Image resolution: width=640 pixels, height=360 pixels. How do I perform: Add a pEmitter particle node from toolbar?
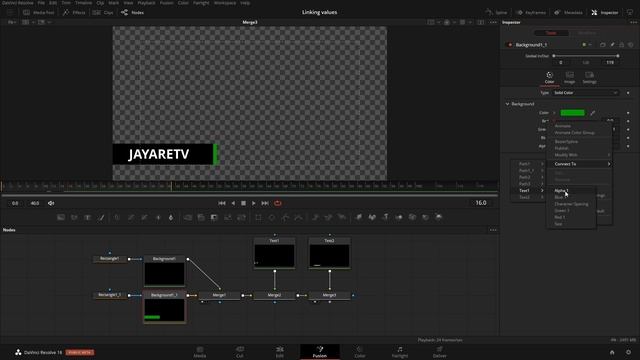tap(315, 218)
